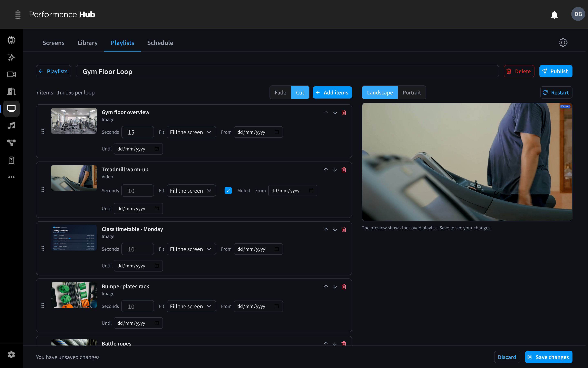Go to Screens tab
Viewport: 588px width, 368px height.
pos(53,43)
